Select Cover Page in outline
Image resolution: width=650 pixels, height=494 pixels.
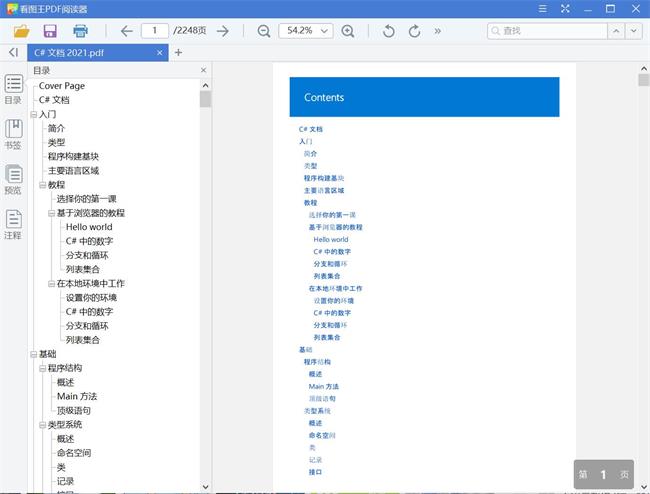62,86
